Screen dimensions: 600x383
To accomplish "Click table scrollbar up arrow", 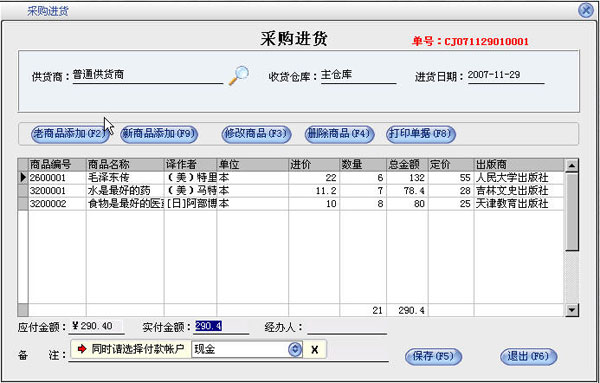I will (572, 166).
